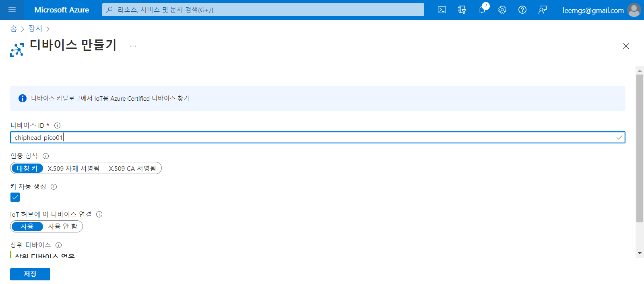Screen dimensions: 644x284
Task: Click the 디바이스 ID input field
Action: pyautogui.click(x=318, y=137)
